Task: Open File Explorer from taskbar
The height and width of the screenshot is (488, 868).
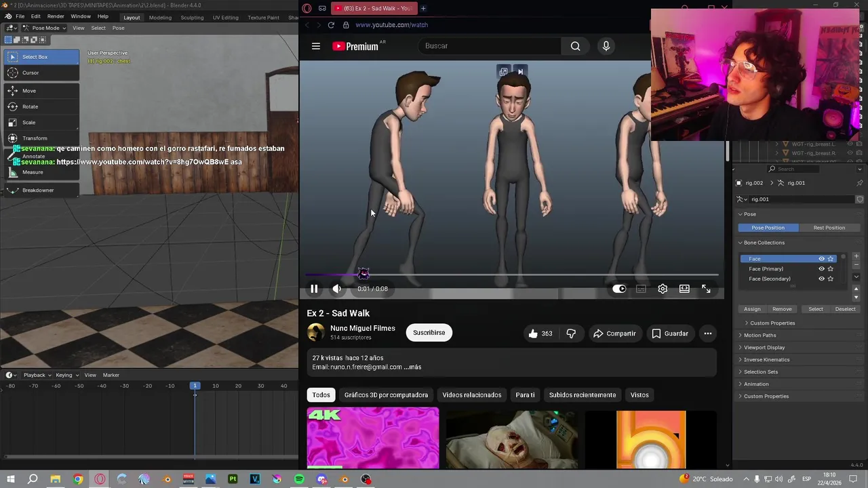Action: pyautogui.click(x=56, y=479)
